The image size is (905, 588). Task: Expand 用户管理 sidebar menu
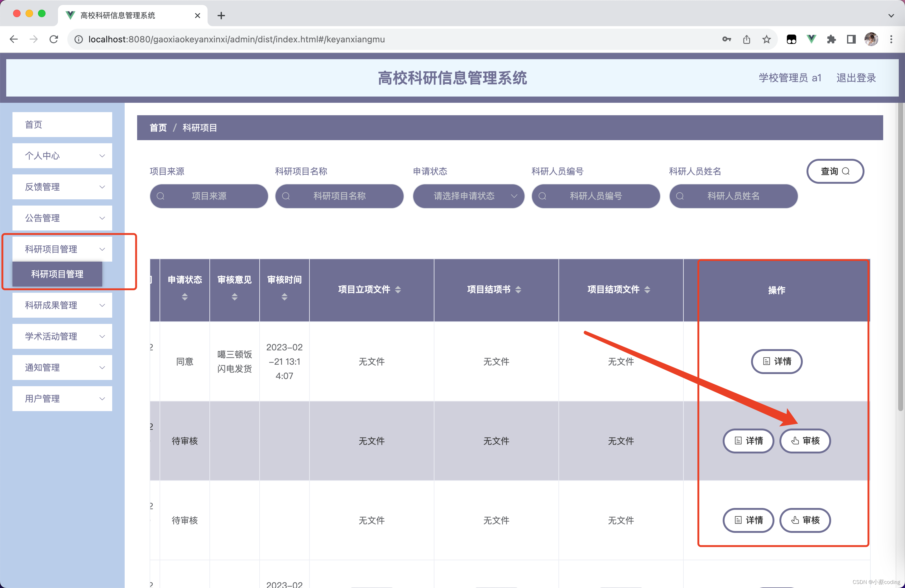tap(62, 399)
